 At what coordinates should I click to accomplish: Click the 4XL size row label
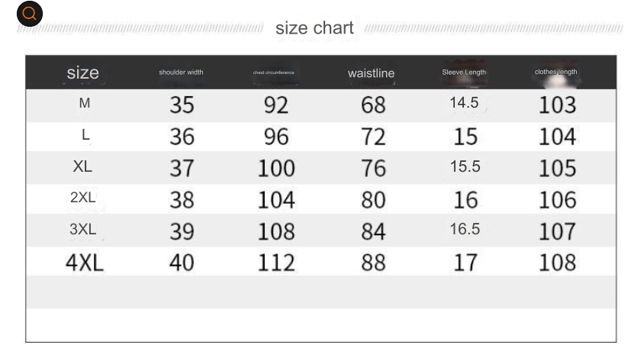pyautogui.click(x=85, y=263)
